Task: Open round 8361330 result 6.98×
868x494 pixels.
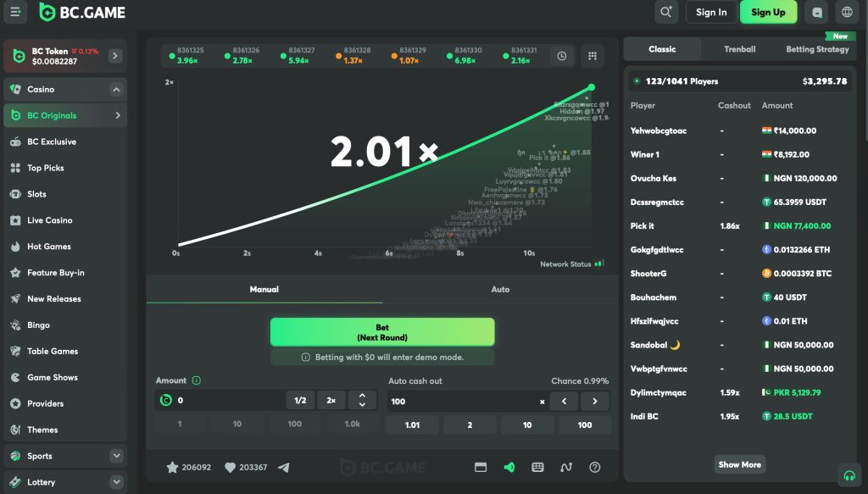Action: click(x=465, y=55)
